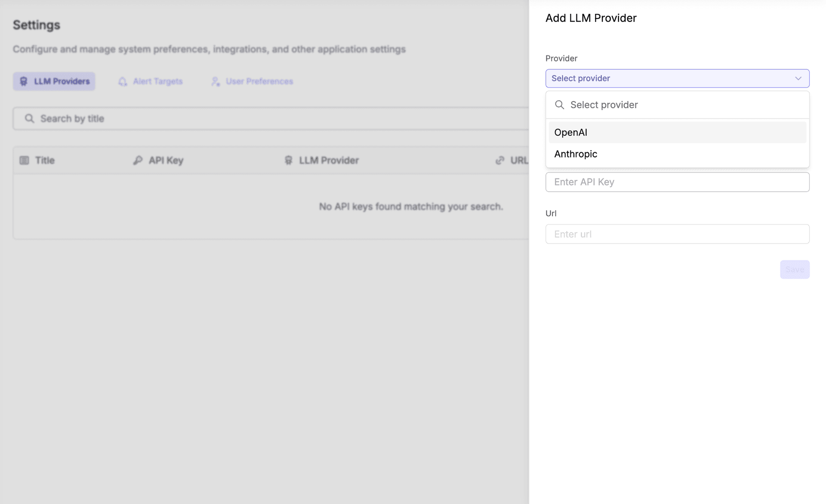Click the URL column link icon
Viewport: 826px width, 504px height.
499,160
